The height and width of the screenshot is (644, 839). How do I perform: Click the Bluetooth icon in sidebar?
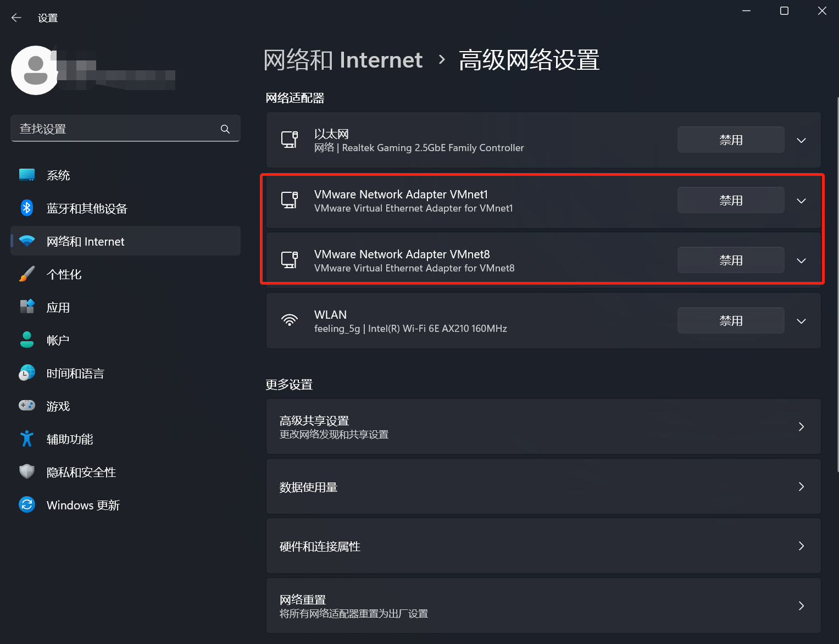(x=27, y=208)
